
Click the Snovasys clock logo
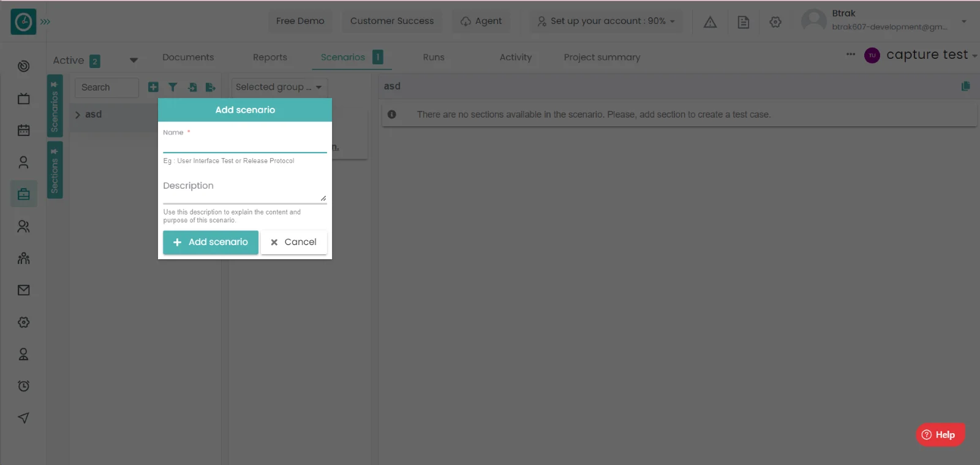(x=23, y=21)
